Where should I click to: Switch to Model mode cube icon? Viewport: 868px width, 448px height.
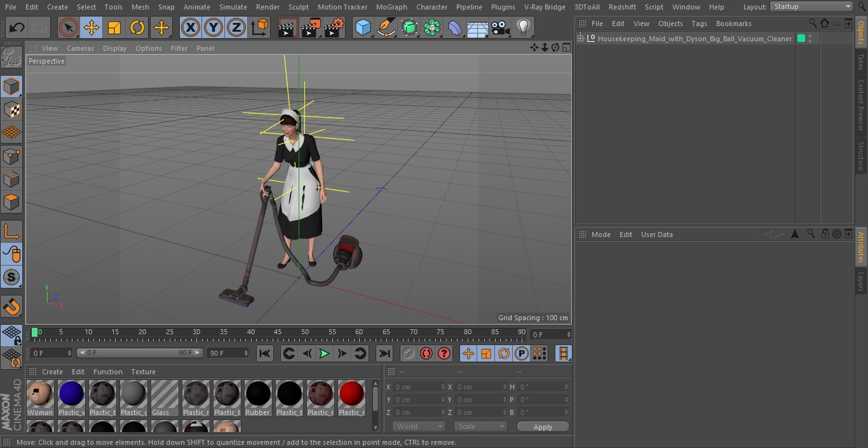click(11, 86)
